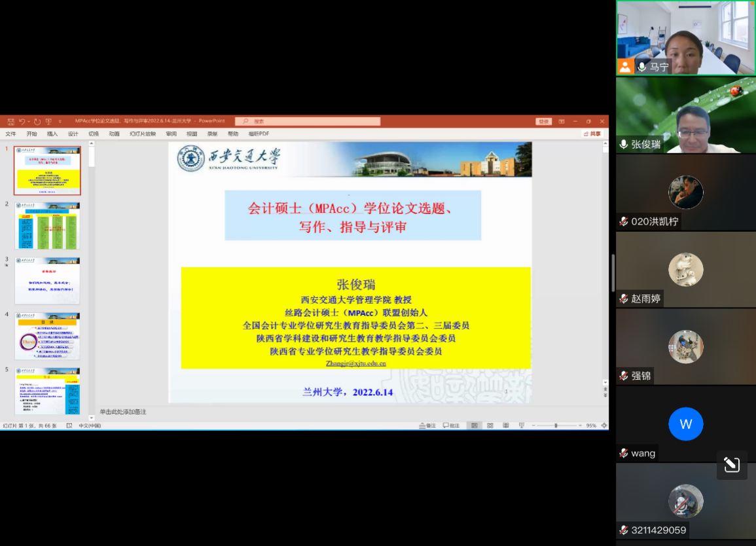Start slideshow from beginning icon in quick access
Viewport: 756px width, 546px height.
48,121
